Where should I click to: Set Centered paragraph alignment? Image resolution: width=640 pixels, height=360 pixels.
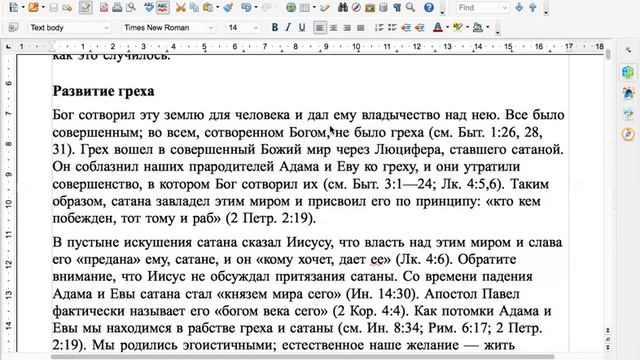333,28
